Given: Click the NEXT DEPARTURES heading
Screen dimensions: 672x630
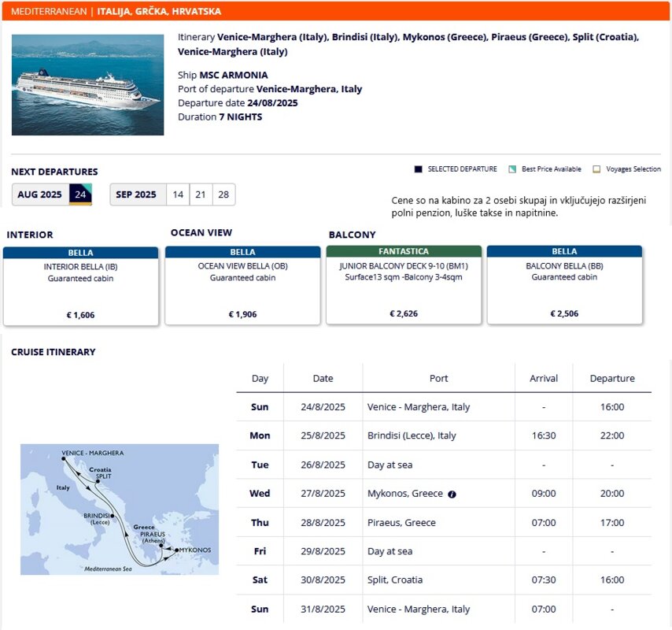Looking at the screenshot, I should [54, 172].
